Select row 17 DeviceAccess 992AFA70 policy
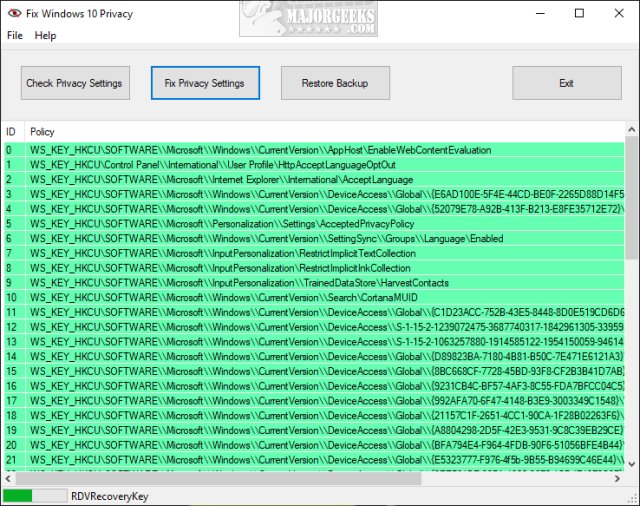 pos(314,401)
